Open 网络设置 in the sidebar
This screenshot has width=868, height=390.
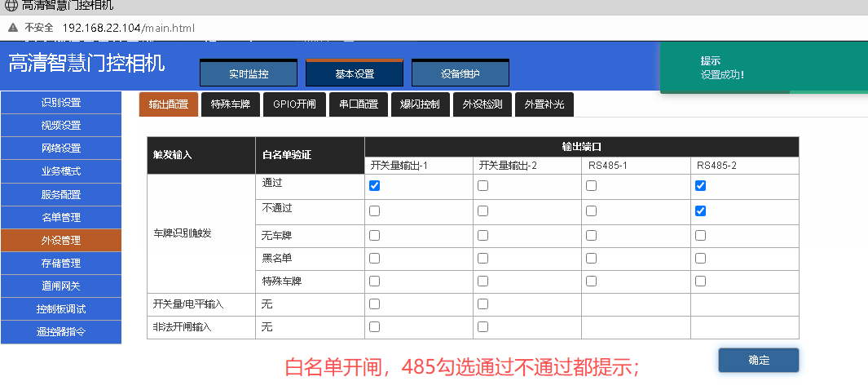(x=61, y=148)
